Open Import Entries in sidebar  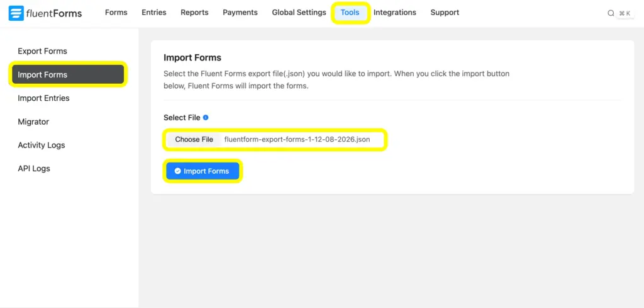click(43, 98)
